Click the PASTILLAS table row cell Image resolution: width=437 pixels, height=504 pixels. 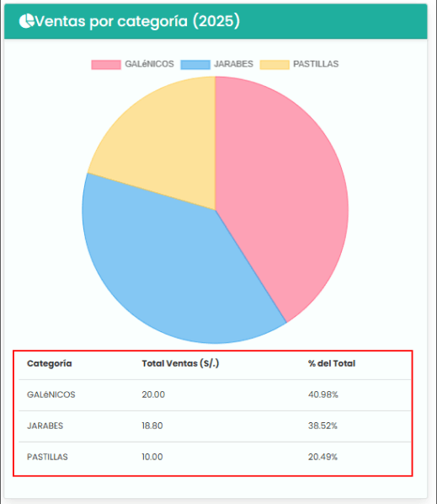tap(47, 457)
